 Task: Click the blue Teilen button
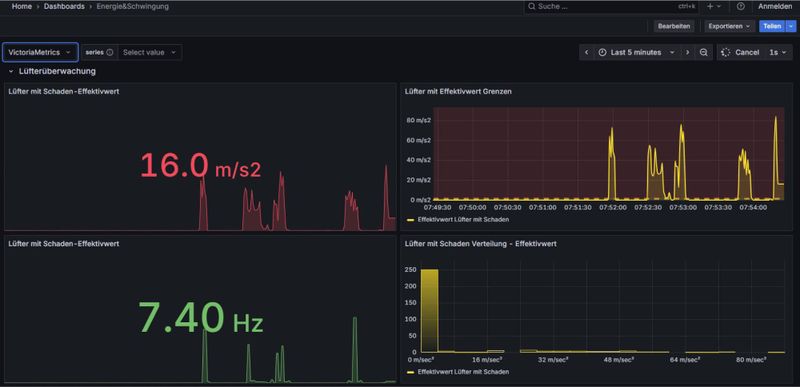point(772,26)
